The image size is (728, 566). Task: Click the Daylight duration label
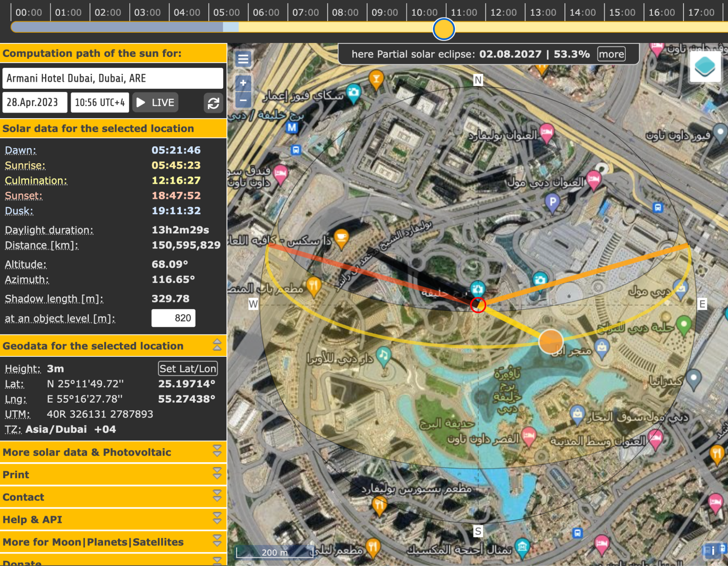(49, 230)
